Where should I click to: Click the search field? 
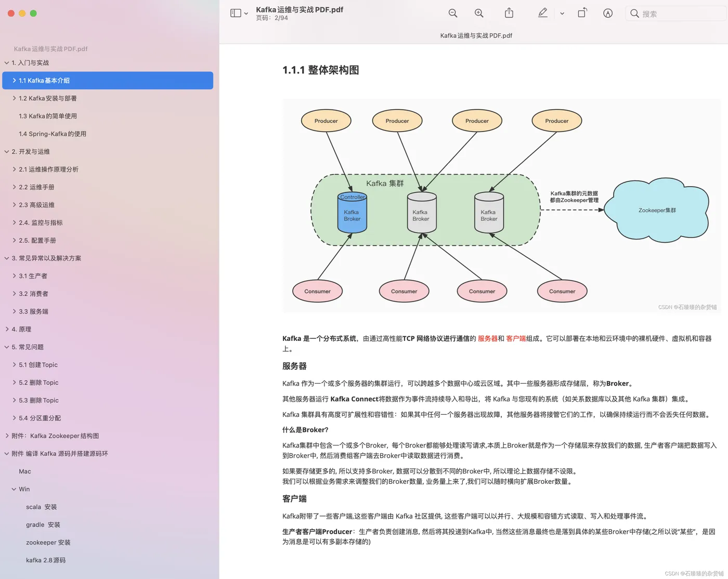pyautogui.click(x=675, y=14)
